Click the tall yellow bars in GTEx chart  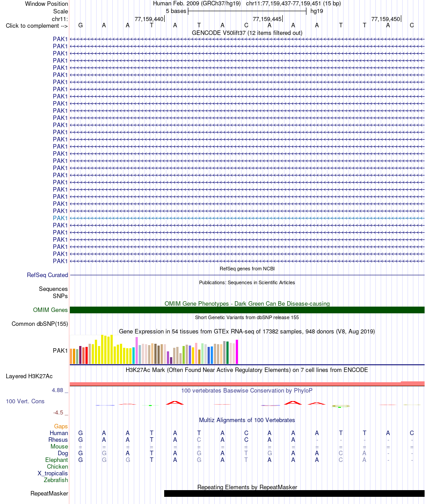click(x=107, y=350)
